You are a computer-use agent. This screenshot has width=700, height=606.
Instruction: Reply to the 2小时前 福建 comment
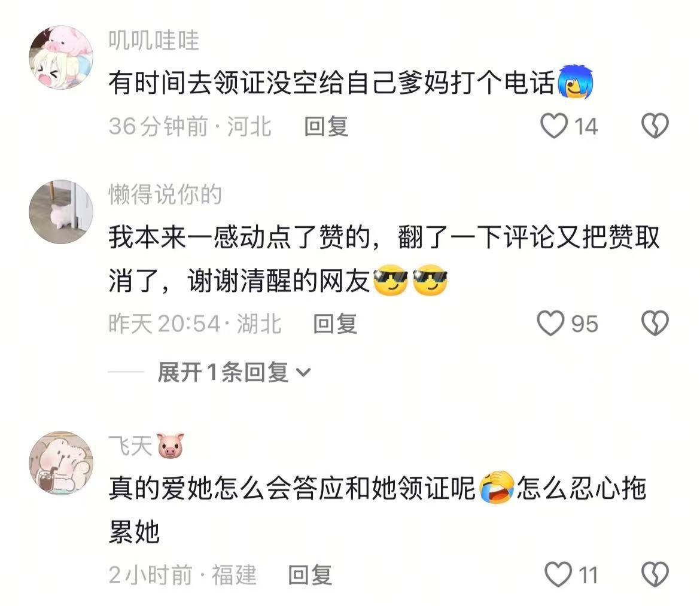[310, 575]
